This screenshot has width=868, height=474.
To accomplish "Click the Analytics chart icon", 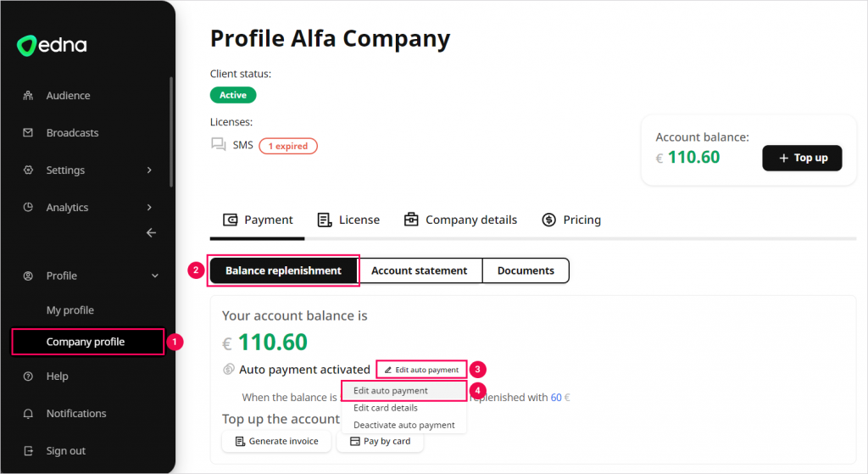I will (28, 208).
